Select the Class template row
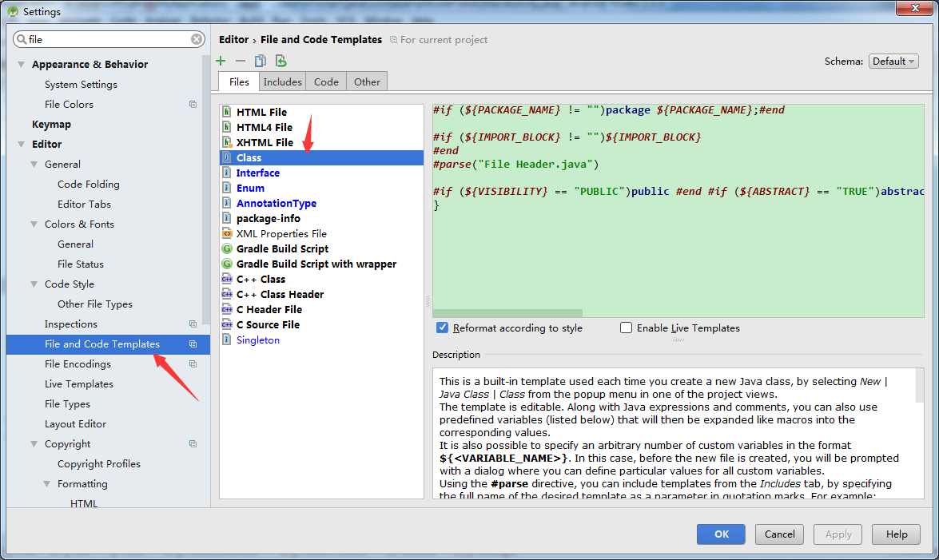The image size is (939, 560). [x=321, y=157]
